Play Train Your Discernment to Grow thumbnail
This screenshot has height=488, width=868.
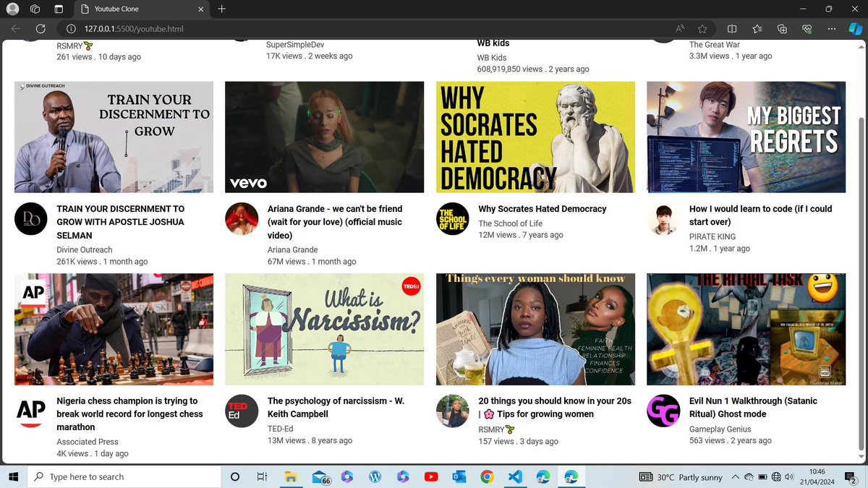tap(114, 137)
